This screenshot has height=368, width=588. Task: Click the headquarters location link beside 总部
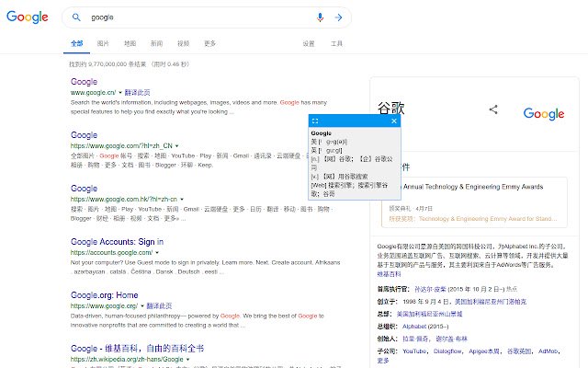(429, 314)
